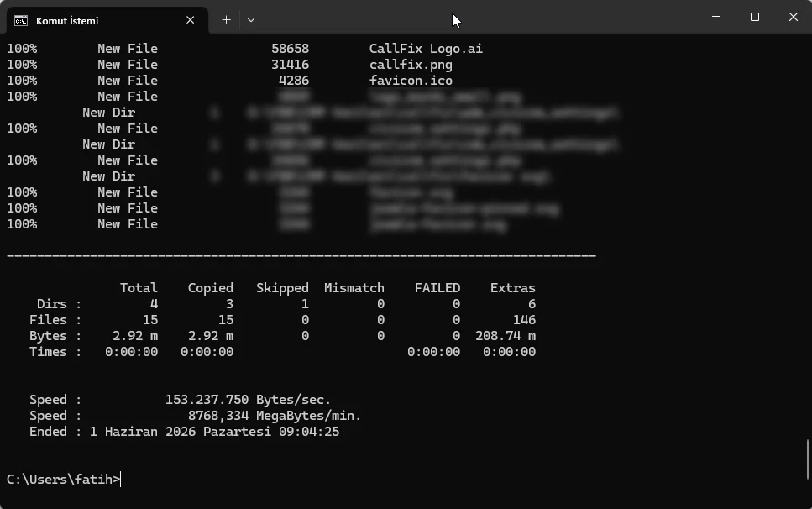812x509 pixels.
Task: Click the file name favicon.ico
Action: 411,81
